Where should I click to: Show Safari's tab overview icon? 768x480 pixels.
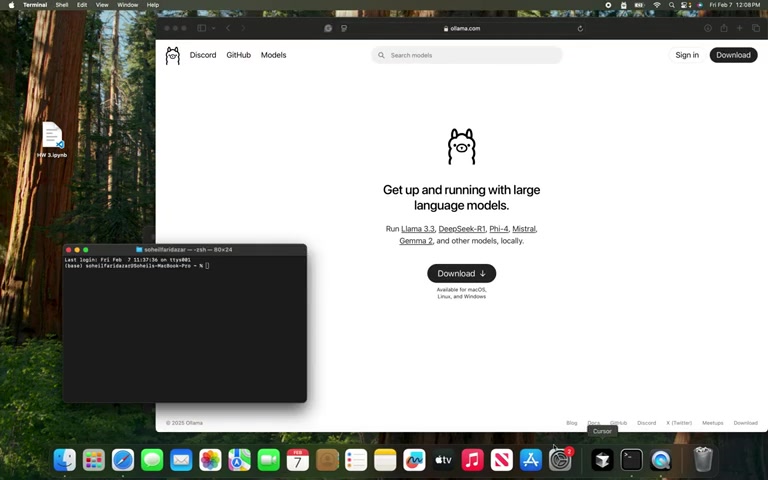(x=756, y=28)
